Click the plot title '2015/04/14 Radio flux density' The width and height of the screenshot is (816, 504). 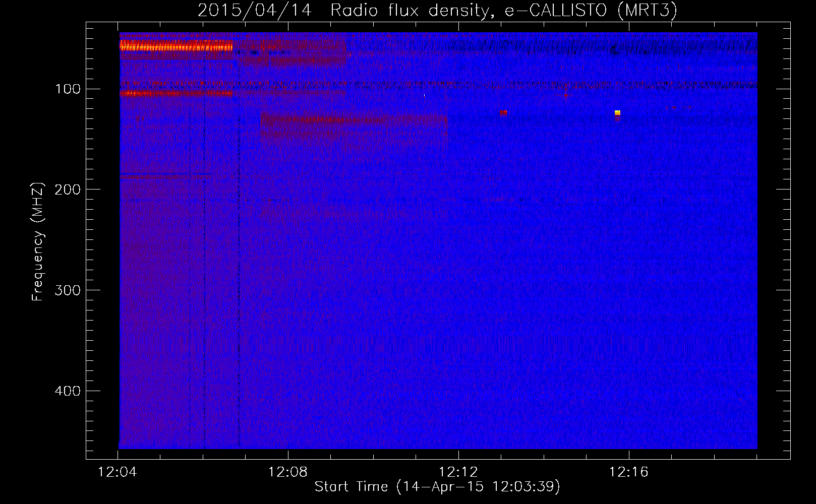click(437, 11)
